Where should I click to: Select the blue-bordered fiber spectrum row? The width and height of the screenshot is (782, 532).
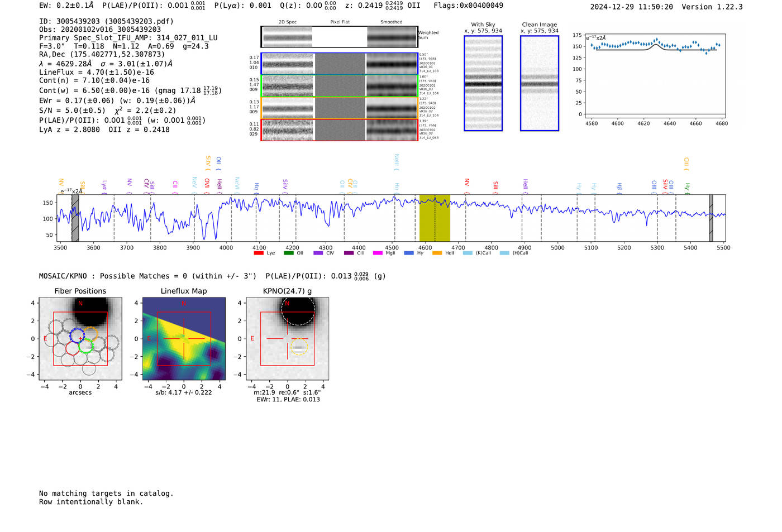pyautogui.click(x=339, y=64)
